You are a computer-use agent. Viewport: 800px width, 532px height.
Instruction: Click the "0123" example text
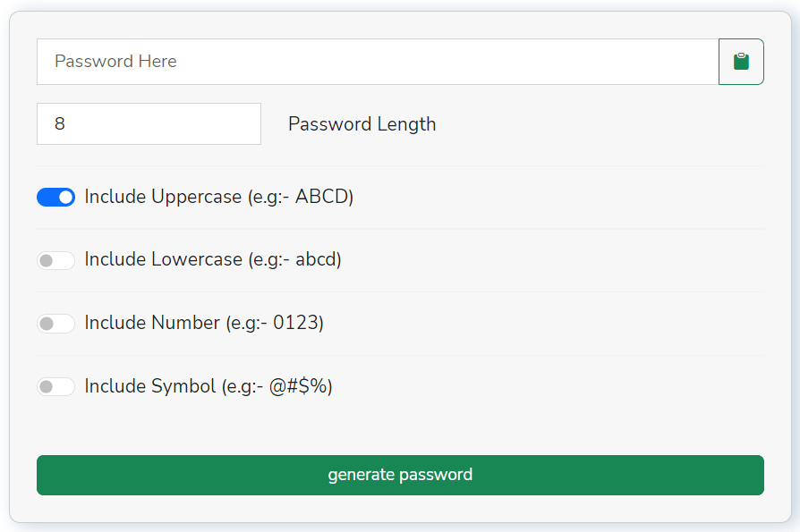[295, 323]
